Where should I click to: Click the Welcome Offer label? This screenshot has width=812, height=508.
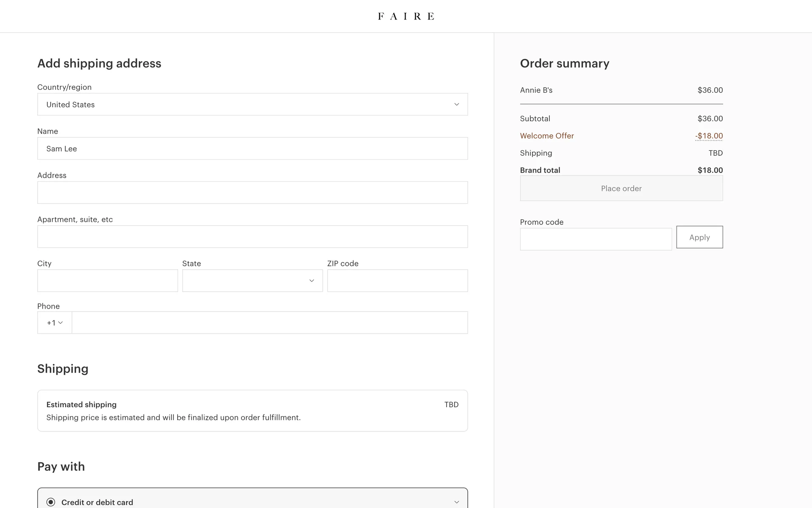coord(546,136)
